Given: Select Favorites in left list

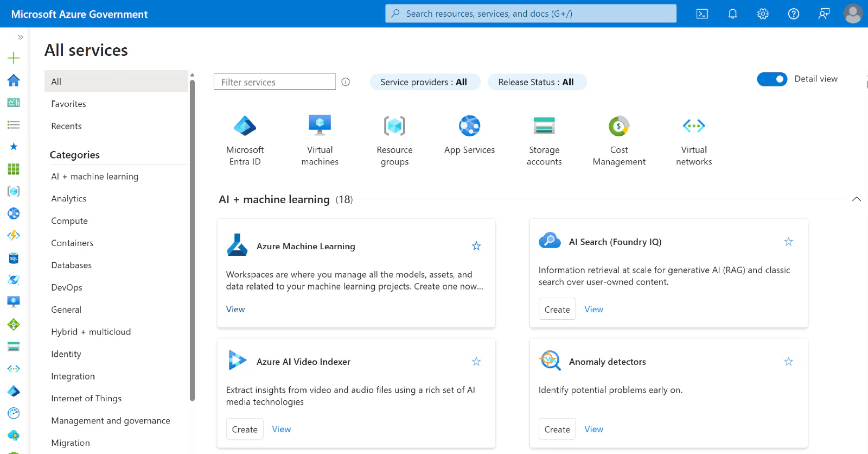Looking at the screenshot, I should click(x=116, y=104).
